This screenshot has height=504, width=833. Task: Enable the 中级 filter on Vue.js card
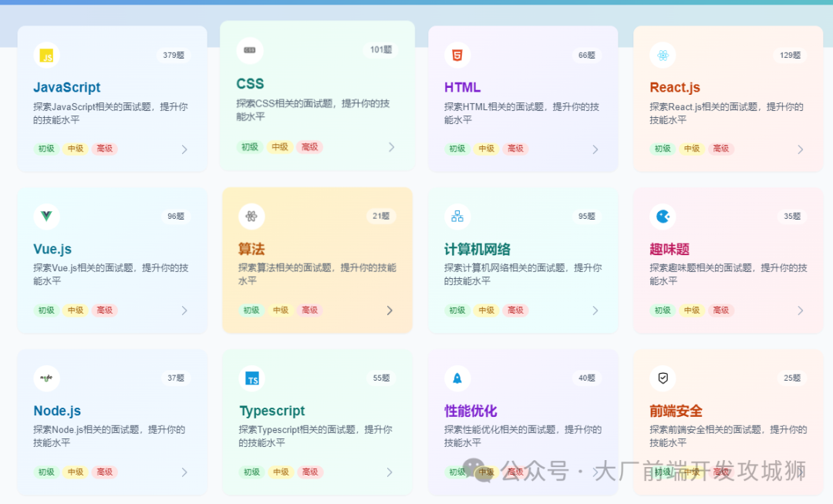75,311
